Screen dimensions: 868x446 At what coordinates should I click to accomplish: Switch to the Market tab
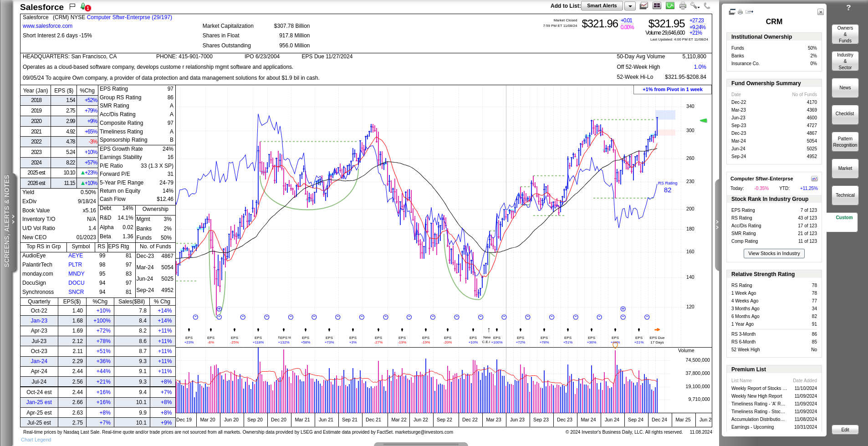[845, 169]
